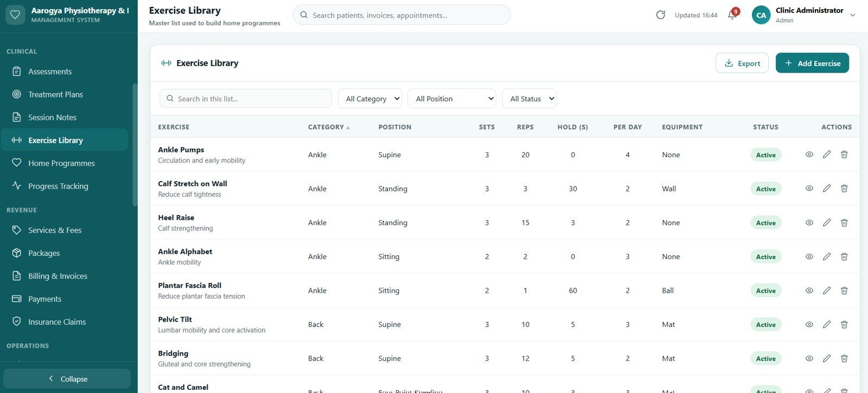Click the Add Exercise button
This screenshot has height=393, width=868.
point(812,63)
